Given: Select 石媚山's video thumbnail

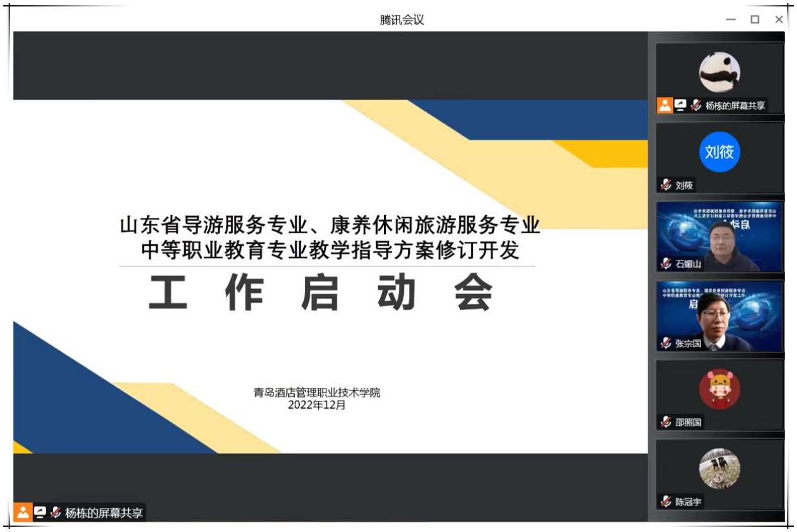Looking at the screenshot, I should pyautogui.click(x=719, y=236).
